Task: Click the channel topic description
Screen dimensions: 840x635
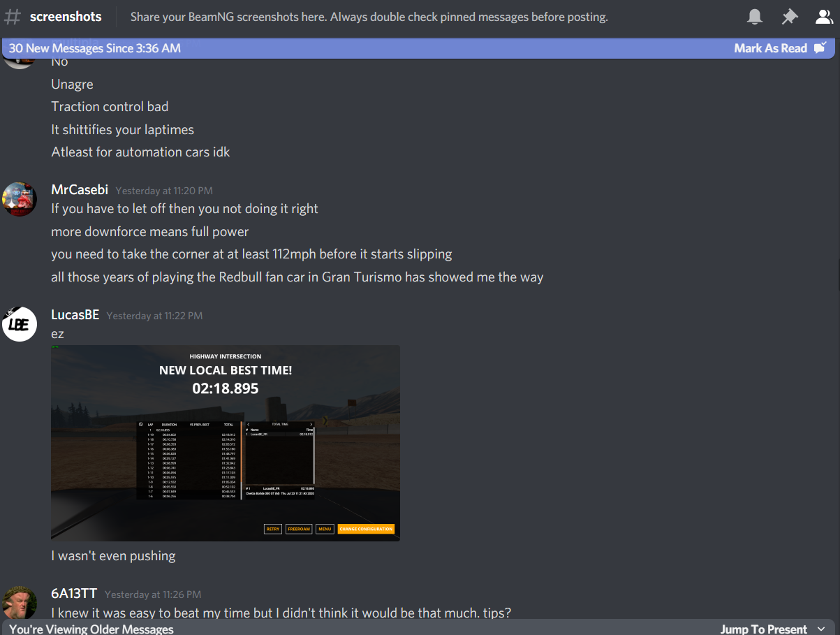Action: (x=369, y=17)
